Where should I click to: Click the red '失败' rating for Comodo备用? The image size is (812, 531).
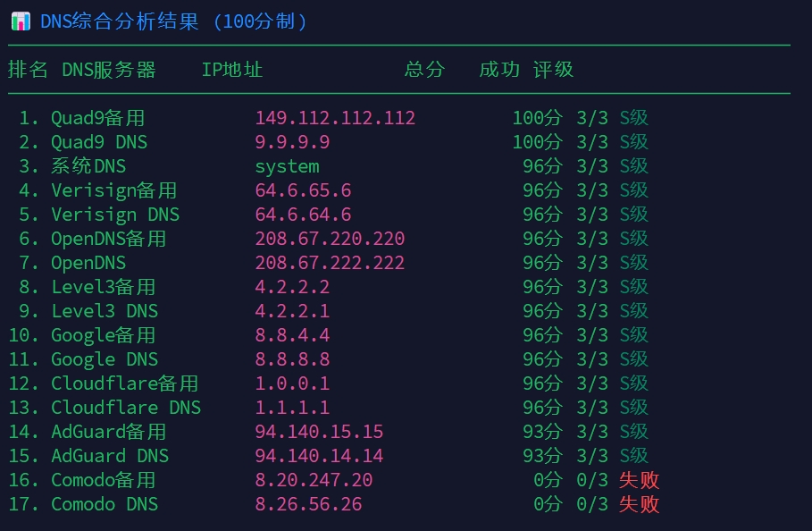pos(639,480)
